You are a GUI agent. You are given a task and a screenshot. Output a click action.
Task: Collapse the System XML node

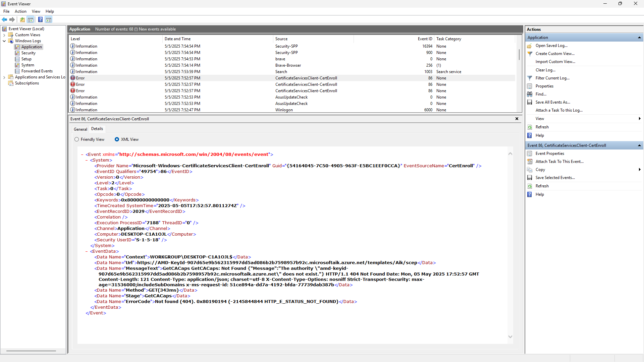(87, 160)
